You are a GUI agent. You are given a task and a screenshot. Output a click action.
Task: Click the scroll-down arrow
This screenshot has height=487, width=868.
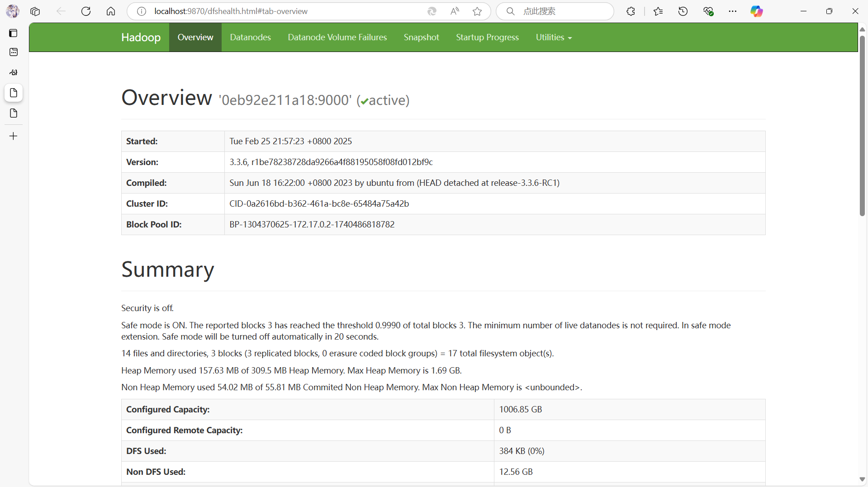click(862, 479)
